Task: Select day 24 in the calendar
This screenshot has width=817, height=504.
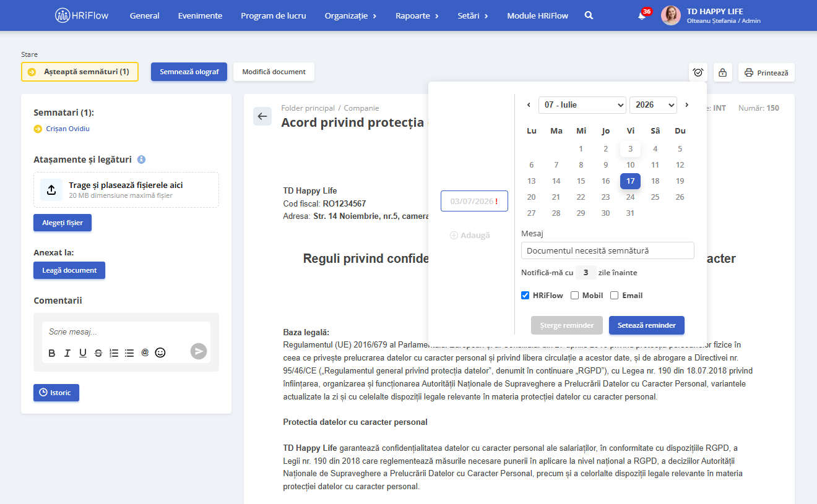Action: click(630, 197)
